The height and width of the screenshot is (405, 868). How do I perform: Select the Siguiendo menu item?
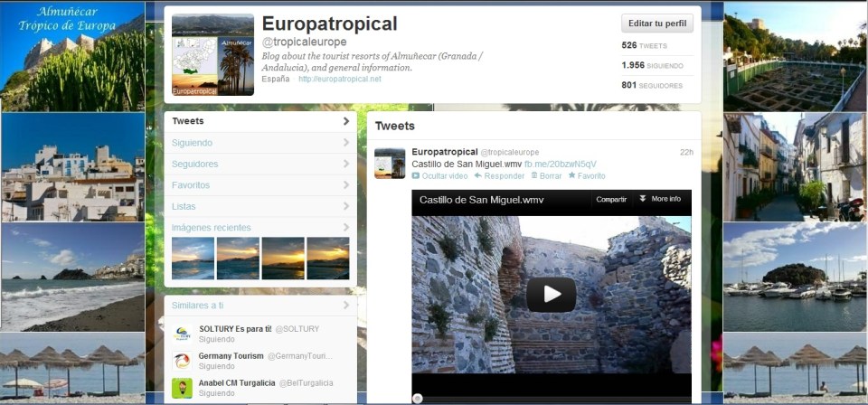click(192, 143)
